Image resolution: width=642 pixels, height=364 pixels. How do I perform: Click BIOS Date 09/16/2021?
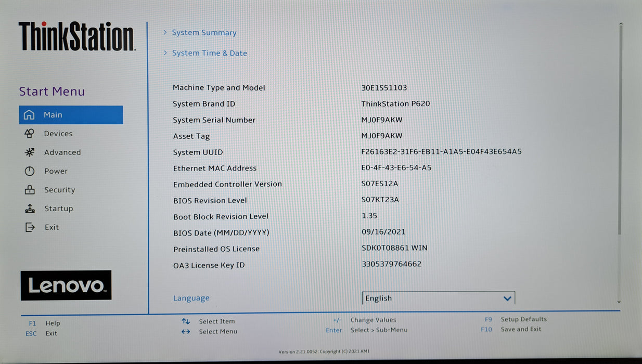click(x=383, y=232)
